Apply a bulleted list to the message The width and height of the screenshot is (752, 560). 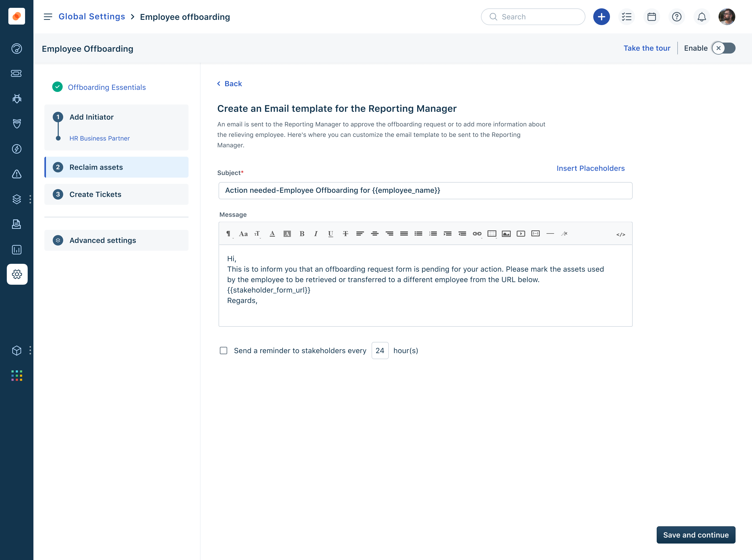tap(419, 234)
